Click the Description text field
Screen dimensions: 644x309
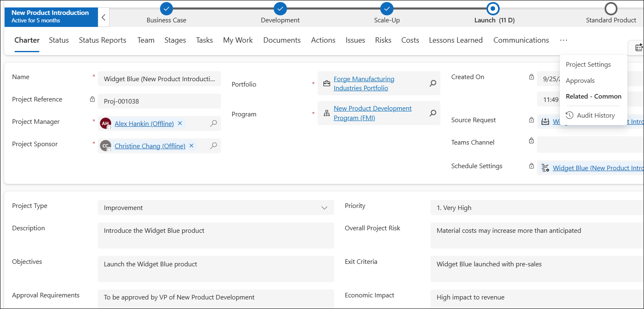tap(216, 235)
